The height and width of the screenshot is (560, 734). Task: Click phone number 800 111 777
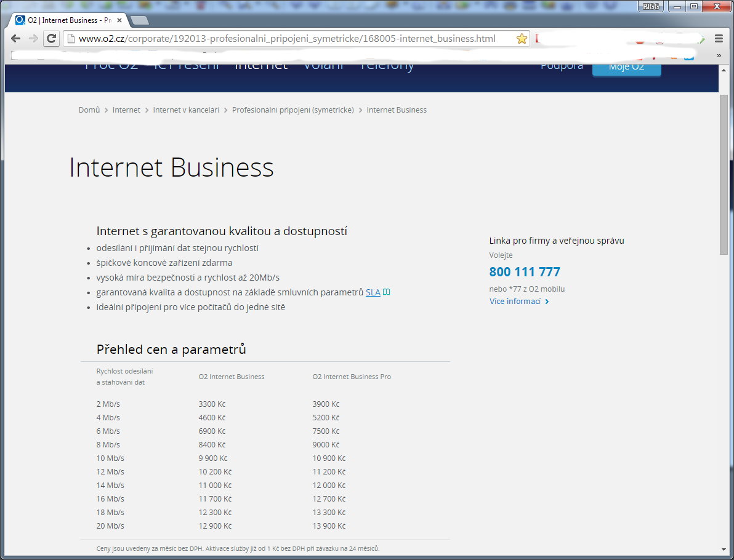(x=524, y=272)
